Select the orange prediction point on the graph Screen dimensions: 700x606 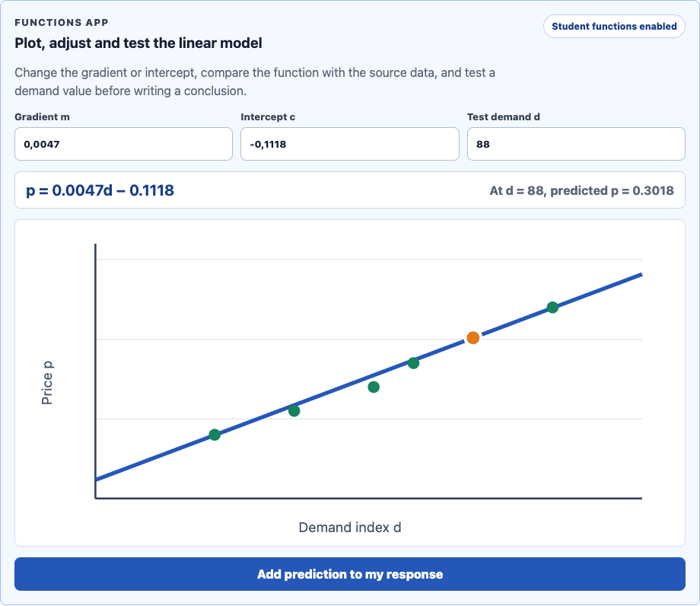[x=473, y=337]
